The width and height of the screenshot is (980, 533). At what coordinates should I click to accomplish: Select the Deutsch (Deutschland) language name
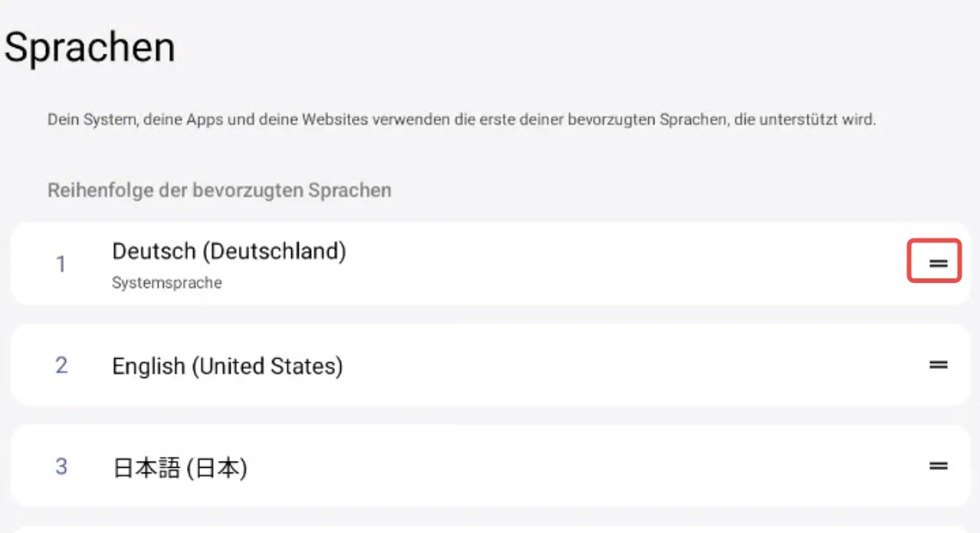coord(229,251)
